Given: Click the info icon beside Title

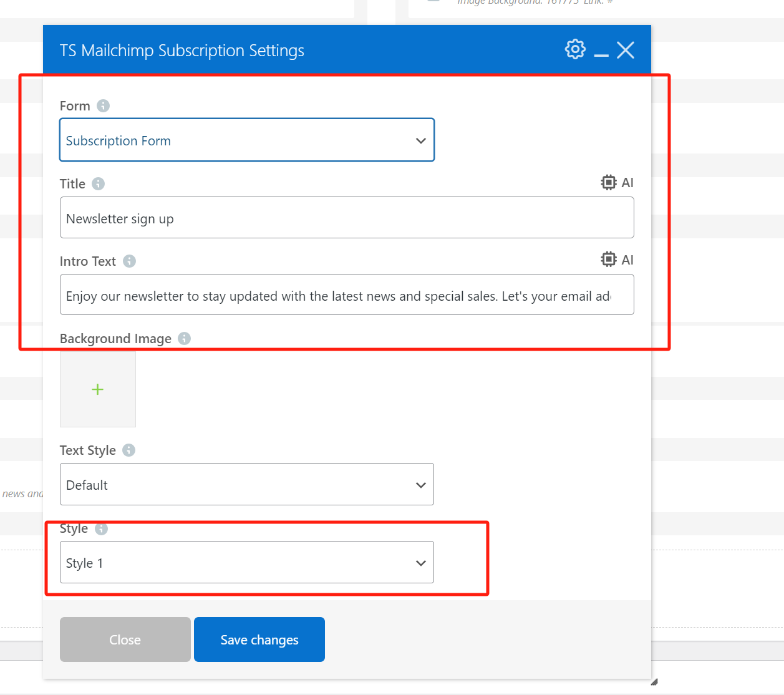Looking at the screenshot, I should pyautogui.click(x=98, y=183).
